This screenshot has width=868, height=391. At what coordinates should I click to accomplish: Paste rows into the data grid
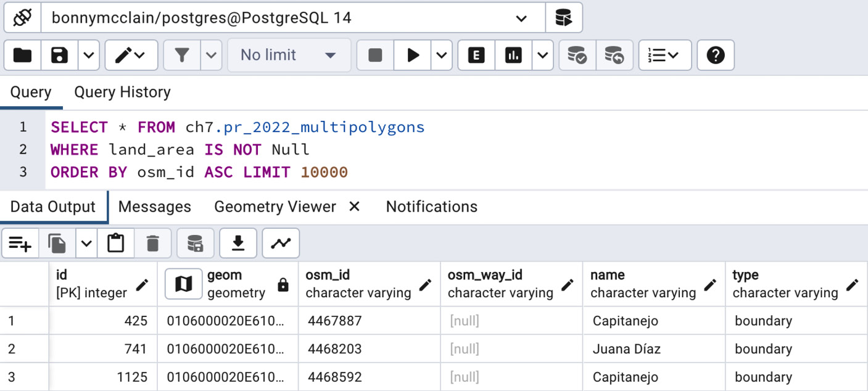(116, 242)
